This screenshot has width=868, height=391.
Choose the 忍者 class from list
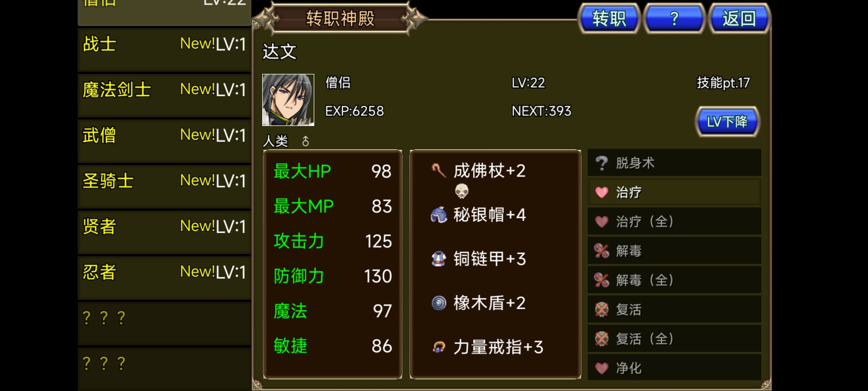(x=165, y=277)
